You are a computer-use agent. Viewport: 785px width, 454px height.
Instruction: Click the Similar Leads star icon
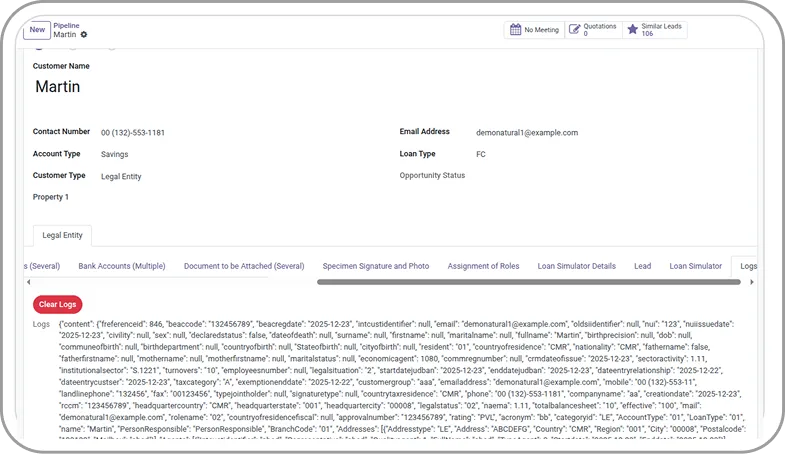[x=633, y=30]
